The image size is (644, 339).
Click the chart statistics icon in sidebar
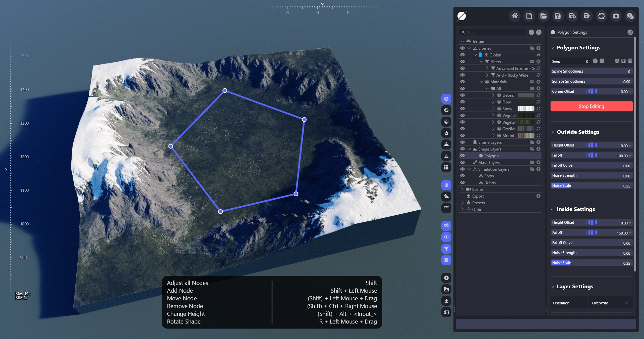pos(446,312)
